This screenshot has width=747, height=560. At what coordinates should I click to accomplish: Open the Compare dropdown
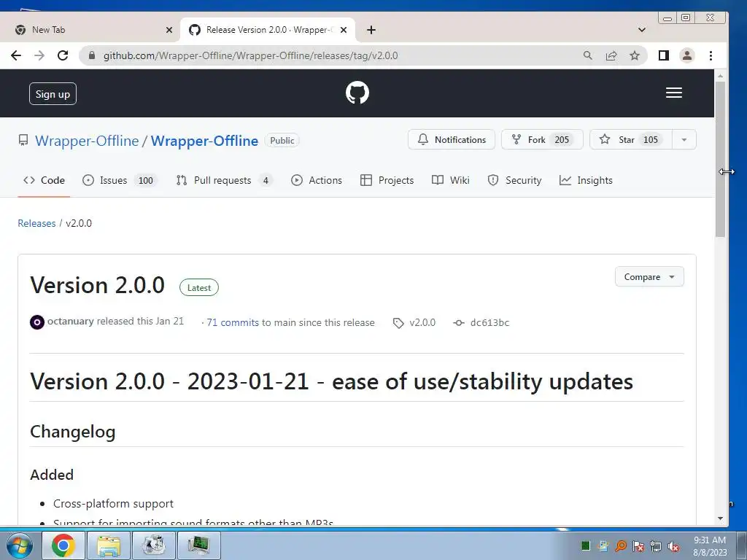(649, 276)
